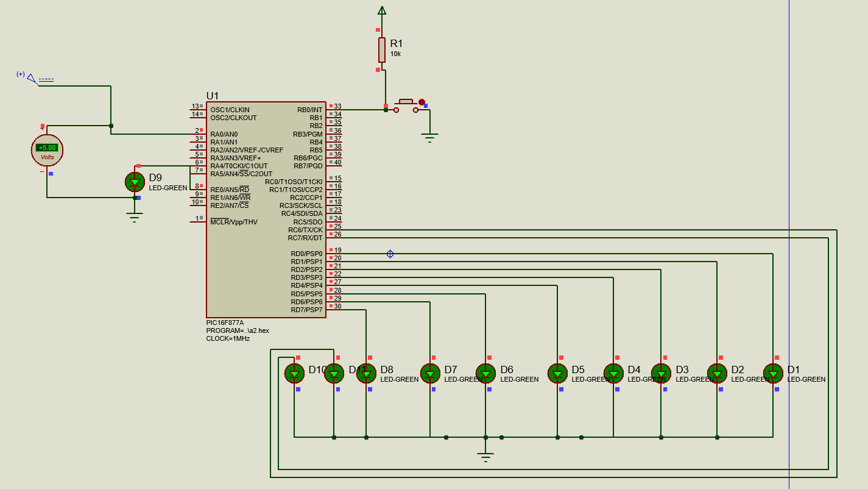
Task: Click the 10k resistor value
Action: 395,54
